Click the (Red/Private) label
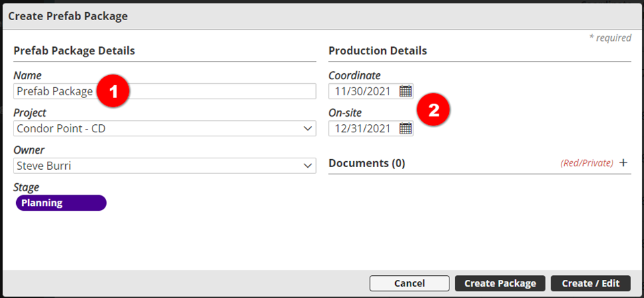This screenshot has height=298, width=644. 586,163
